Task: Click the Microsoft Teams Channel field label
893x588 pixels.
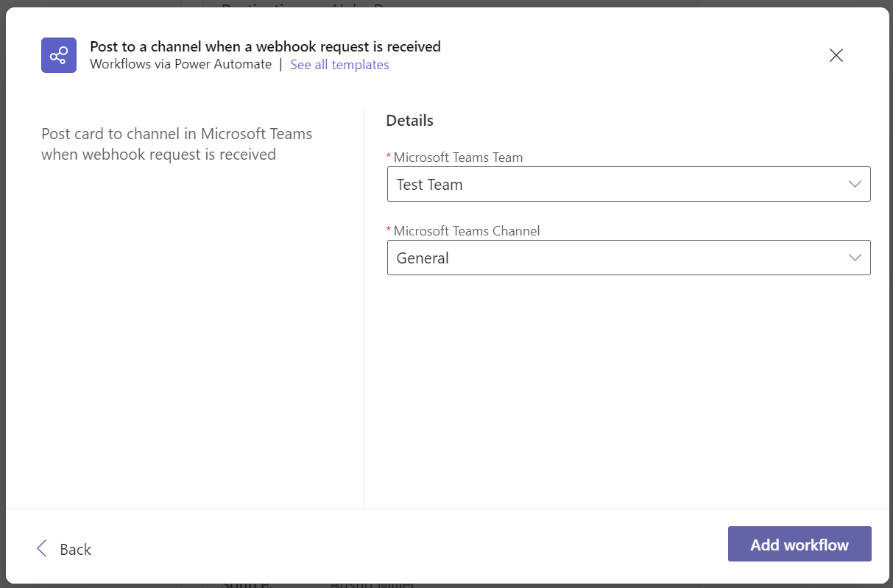Action: click(467, 230)
